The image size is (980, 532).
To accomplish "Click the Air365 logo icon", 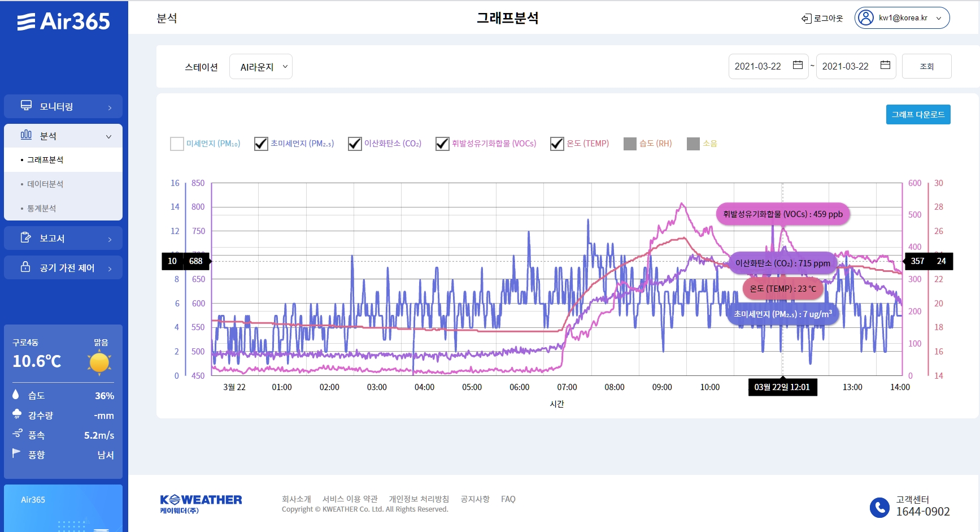I will (27, 22).
